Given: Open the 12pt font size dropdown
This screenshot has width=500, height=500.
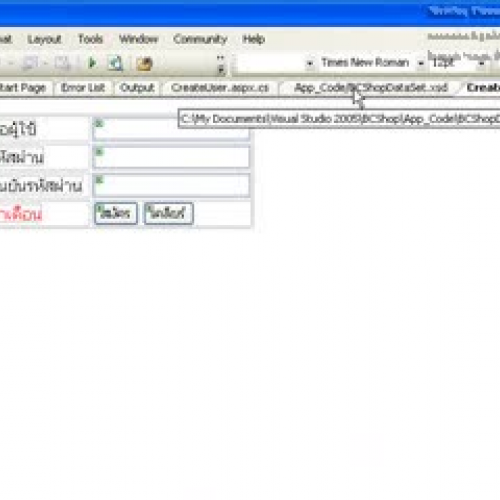Looking at the screenshot, I should tap(481, 63).
